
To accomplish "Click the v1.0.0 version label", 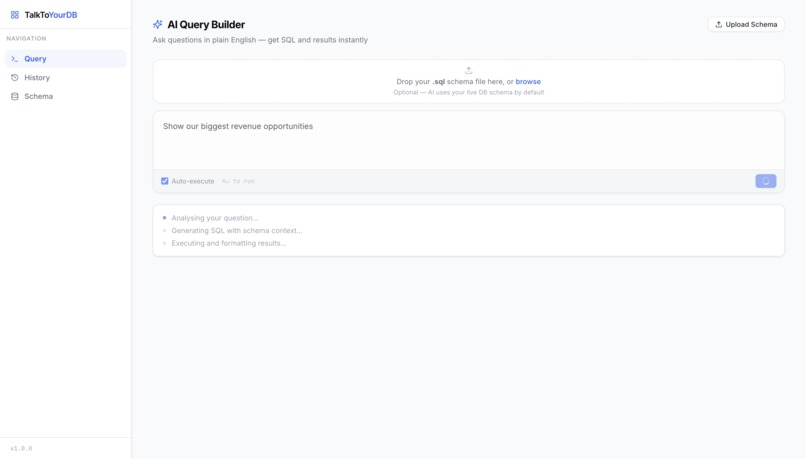I will pos(21,448).
